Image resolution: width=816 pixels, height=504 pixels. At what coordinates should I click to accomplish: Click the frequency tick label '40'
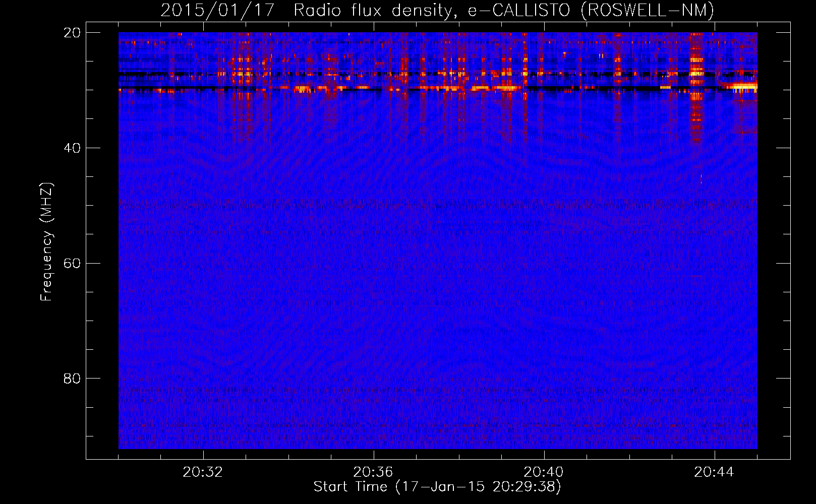tap(72, 148)
